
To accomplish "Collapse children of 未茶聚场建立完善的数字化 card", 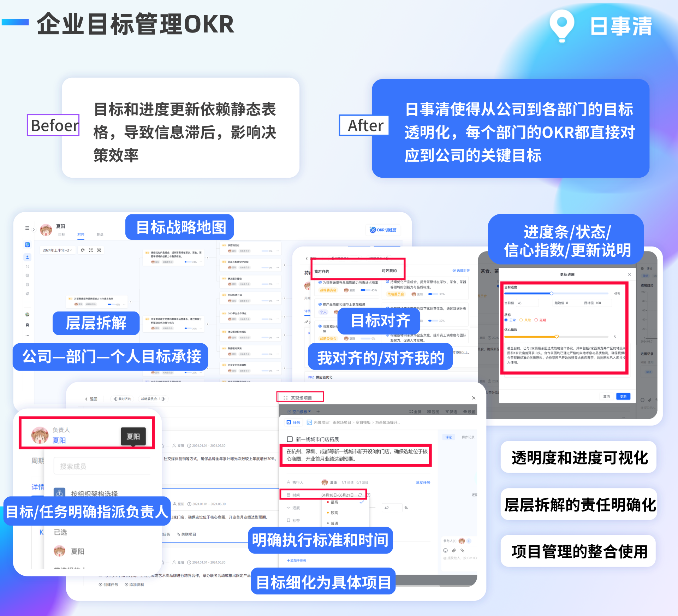I will (208, 324).
